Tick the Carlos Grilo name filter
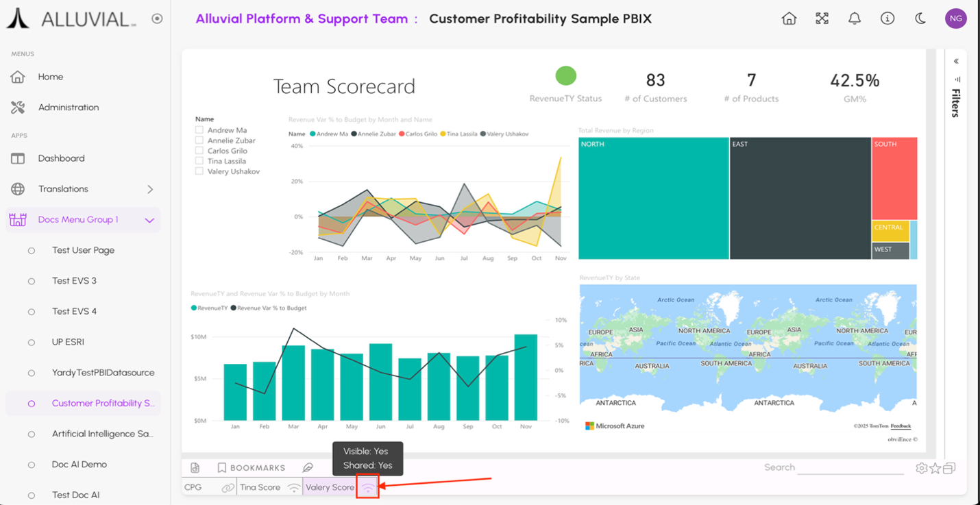 pyautogui.click(x=199, y=151)
